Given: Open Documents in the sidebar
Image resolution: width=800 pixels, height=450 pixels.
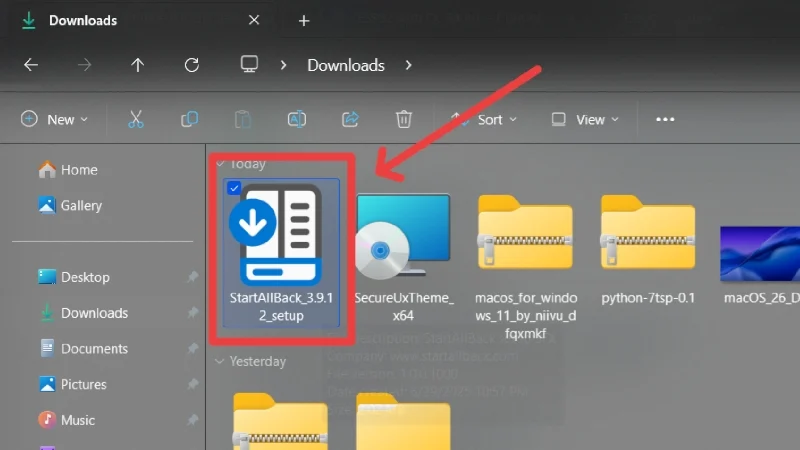Looking at the screenshot, I should click(x=94, y=348).
